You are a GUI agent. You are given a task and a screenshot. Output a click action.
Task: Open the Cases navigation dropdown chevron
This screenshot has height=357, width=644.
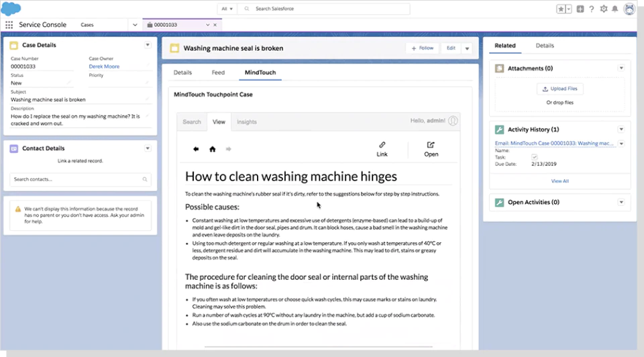tap(135, 25)
